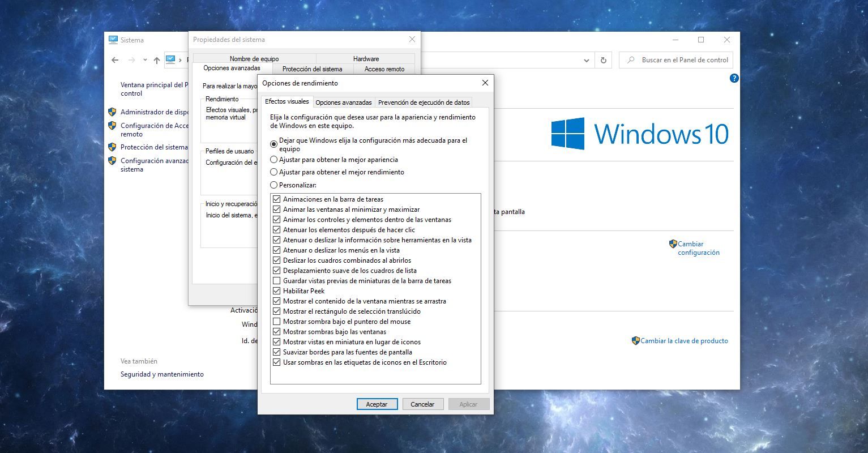868x453 pixels.
Task: Click the refresh icon beside address bar
Action: (x=604, y=60)
